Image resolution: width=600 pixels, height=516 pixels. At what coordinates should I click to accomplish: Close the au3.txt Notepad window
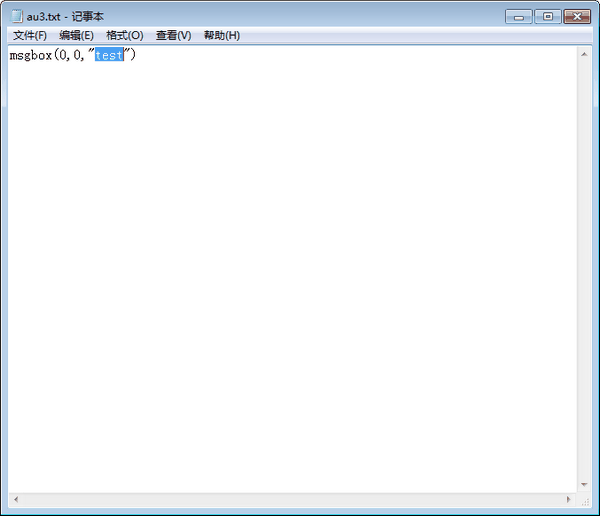point(577,16)
